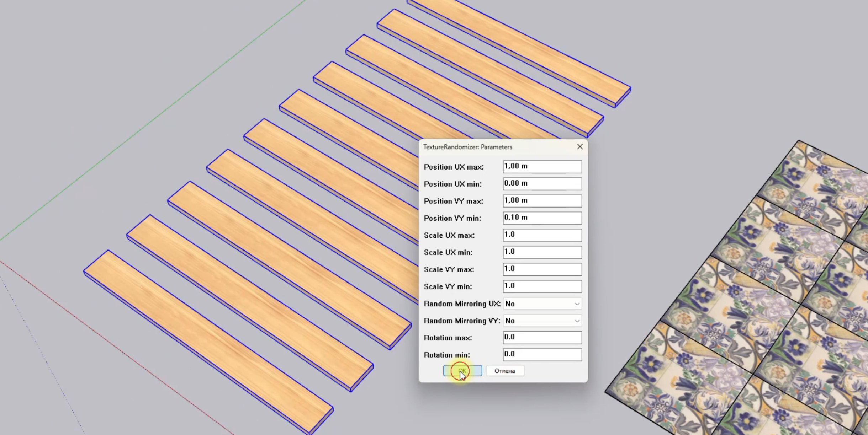The image size is (868, 435).
Task: Click the Position VY max field
Action: tap(542, 201)
